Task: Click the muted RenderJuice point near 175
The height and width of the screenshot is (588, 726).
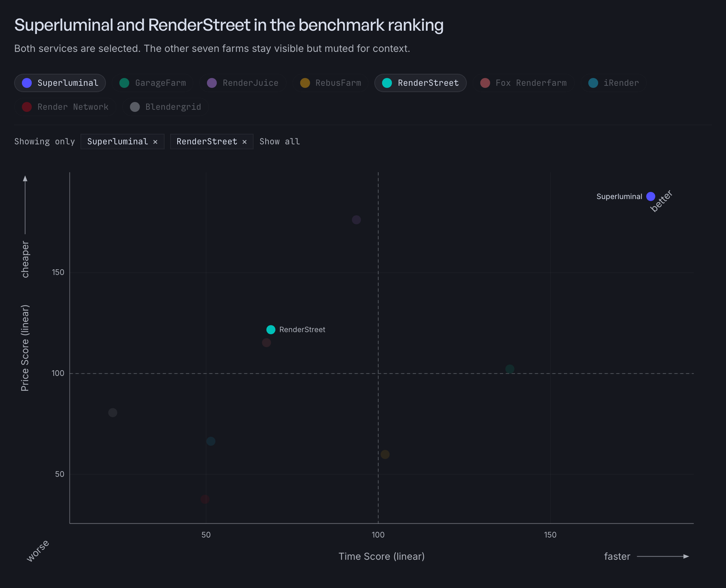Action: [356, 220]
